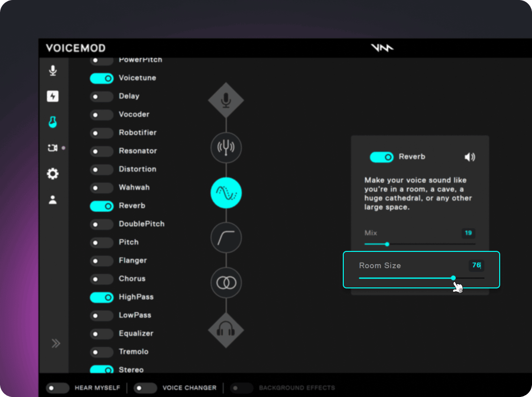Viewport: 532px width, 397px height.
Task: Open the camera sidebar icon
Action: pyautogui.click(x=52, y=148)
